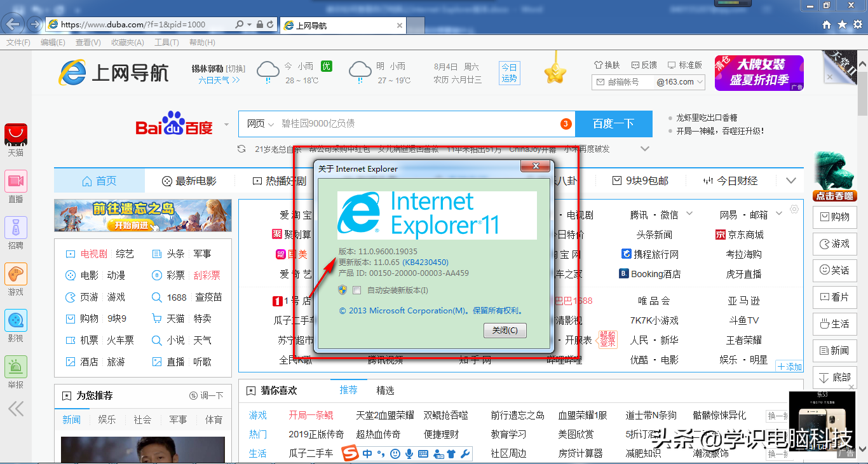868x464 pixels.
Task: Open the Home icon in IE toolbar
Action: 826,25
